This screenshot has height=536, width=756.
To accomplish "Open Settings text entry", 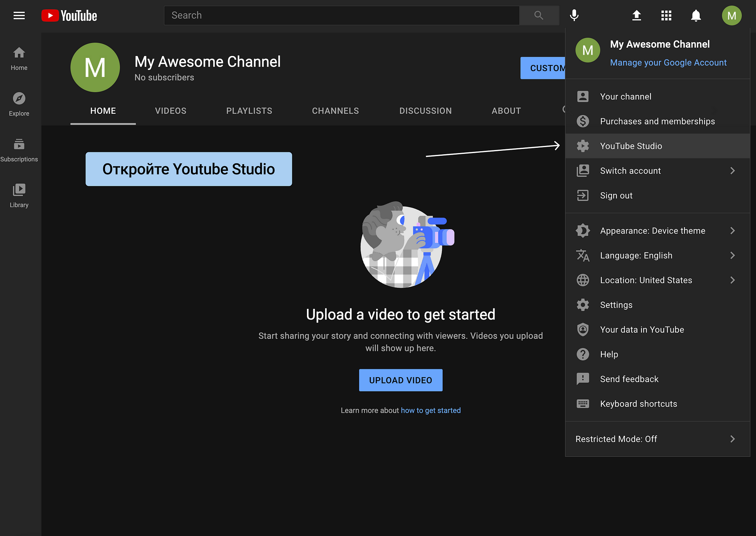I will [616, 305].
